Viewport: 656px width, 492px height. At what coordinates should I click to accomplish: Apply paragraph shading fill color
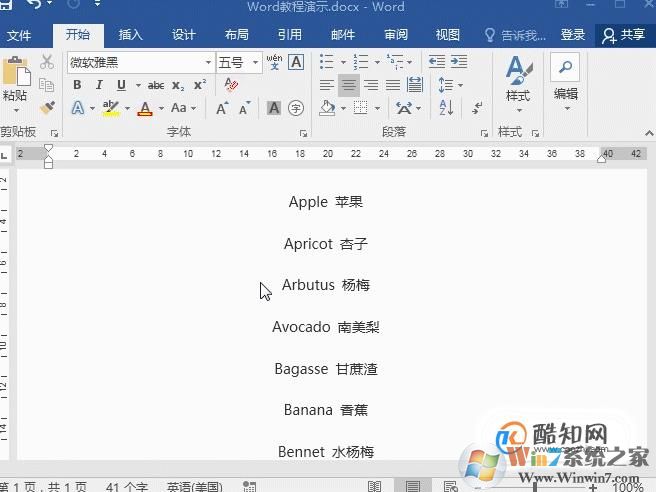point(327,108)
